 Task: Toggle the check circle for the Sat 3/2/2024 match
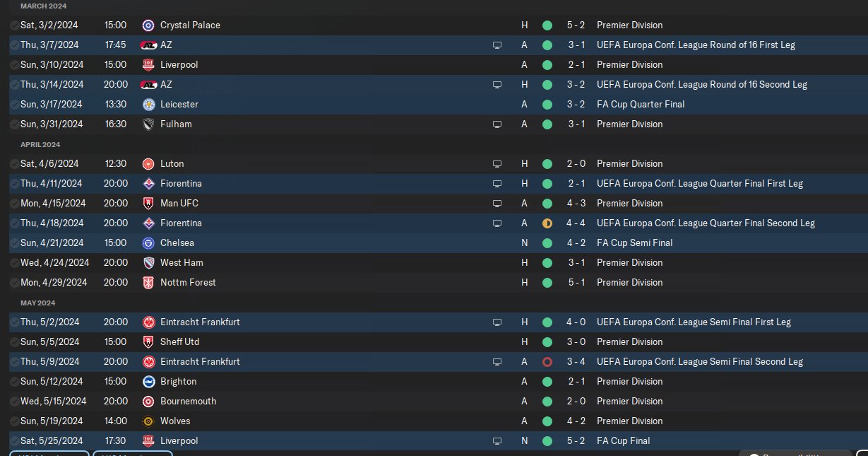(15, 25)
